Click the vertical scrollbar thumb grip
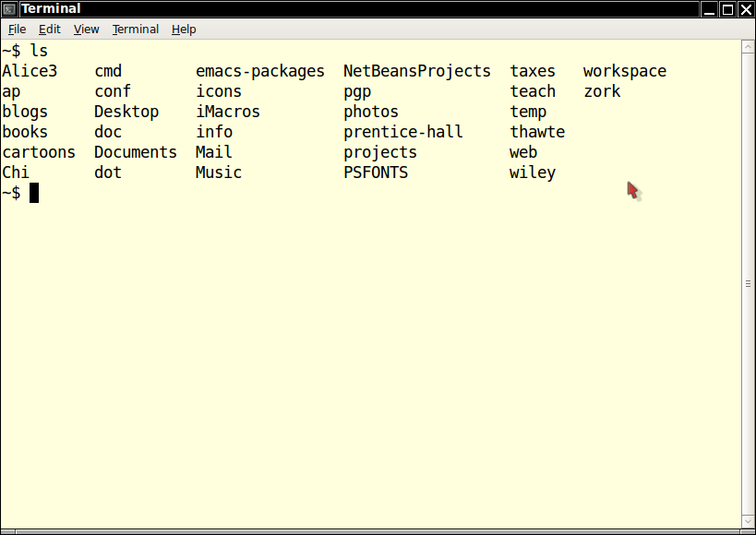The height and width of the screenshot is (535, 756). tap(749, 284)
